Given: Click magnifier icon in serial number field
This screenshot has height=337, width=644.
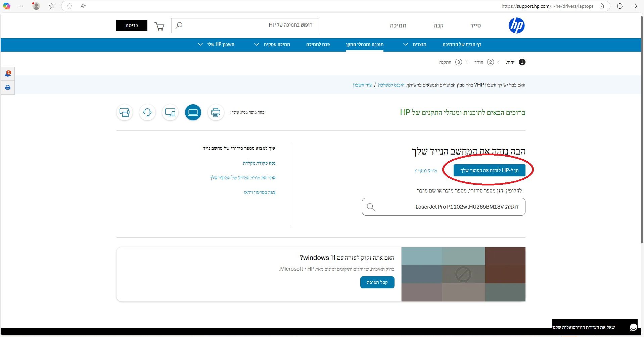Looking at the screenshot, I should [x=371, y=207].
